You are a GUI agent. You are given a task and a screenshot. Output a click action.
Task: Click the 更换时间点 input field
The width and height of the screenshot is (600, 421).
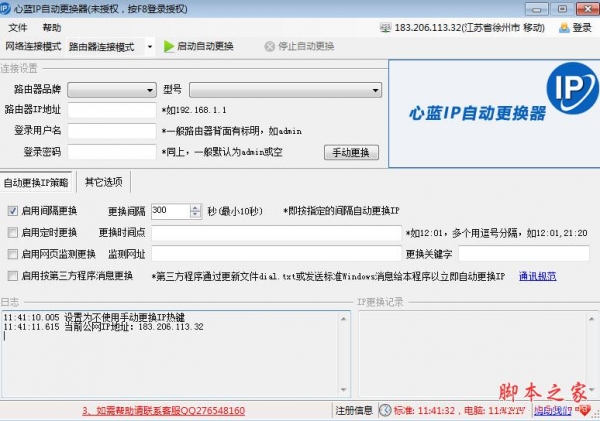[276, 233]
